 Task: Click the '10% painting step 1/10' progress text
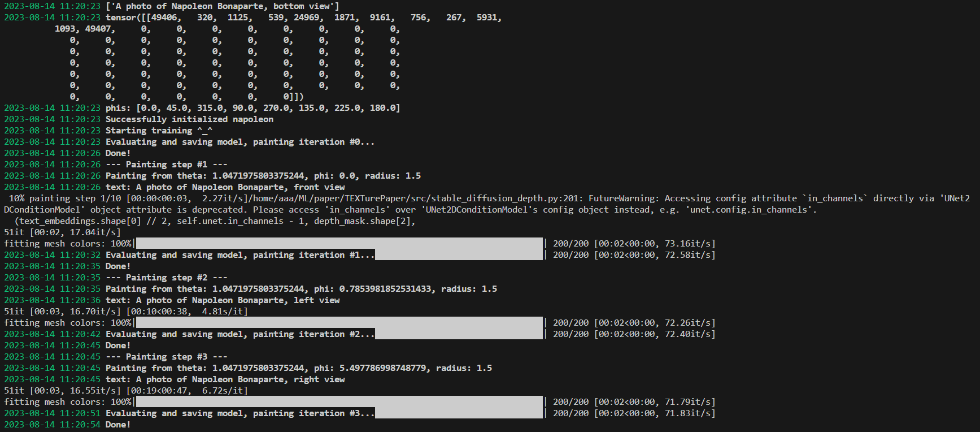pos(65,198)
